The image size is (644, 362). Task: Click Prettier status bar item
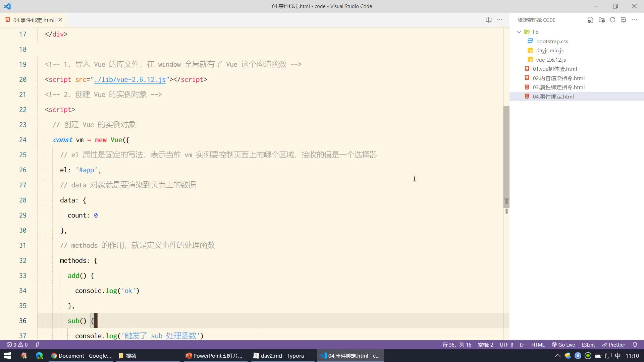pyautogui.click(x=613, y=345)
